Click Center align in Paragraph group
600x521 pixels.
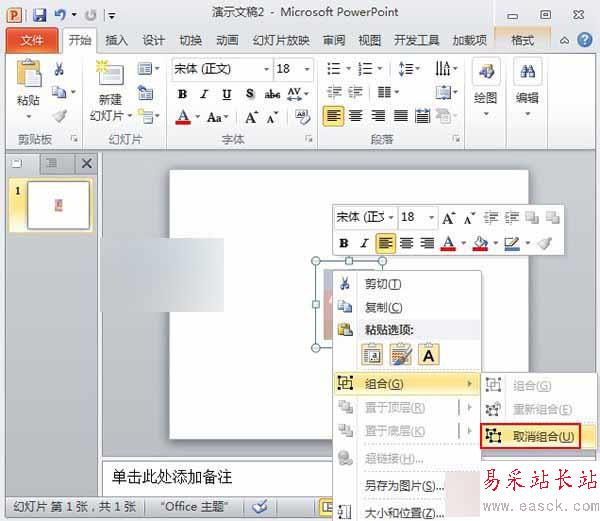pos(355,116)
